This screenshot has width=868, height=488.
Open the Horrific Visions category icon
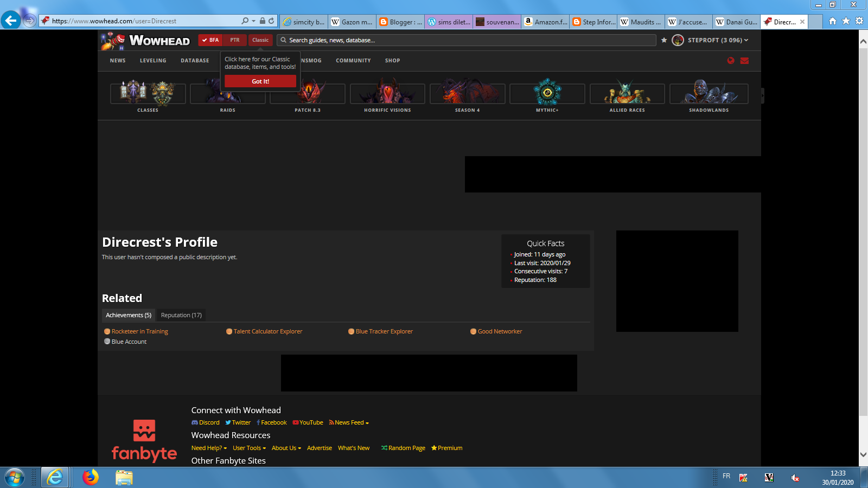(x=387, y=93)
